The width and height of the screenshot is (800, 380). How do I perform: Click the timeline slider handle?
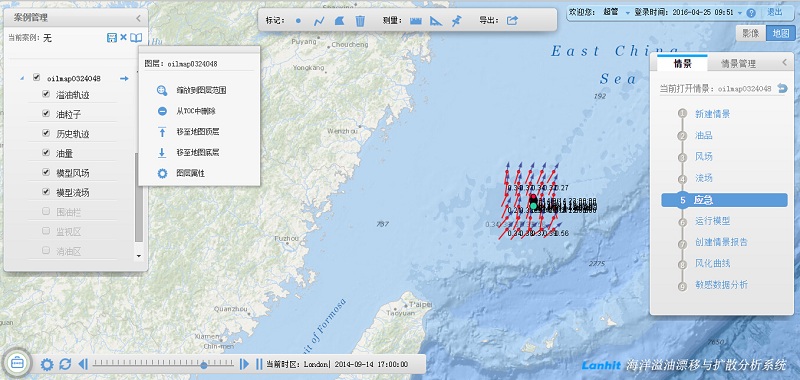(x=204, y=365)
